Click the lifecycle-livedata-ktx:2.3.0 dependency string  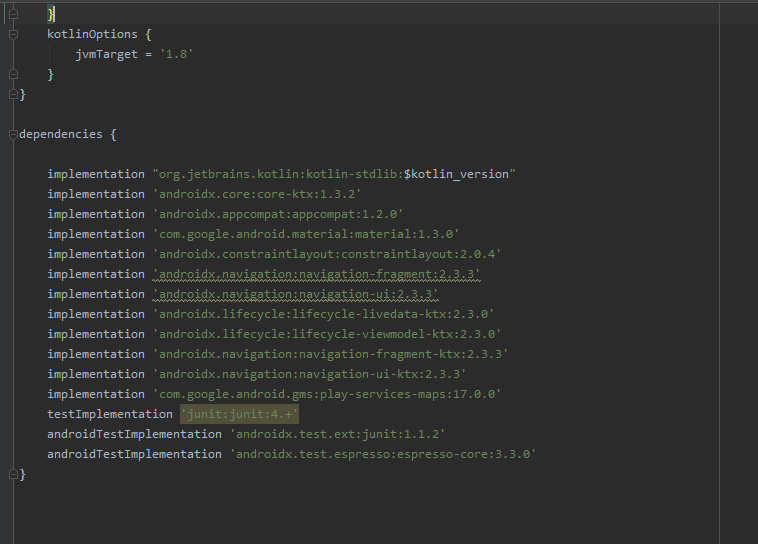323,314
